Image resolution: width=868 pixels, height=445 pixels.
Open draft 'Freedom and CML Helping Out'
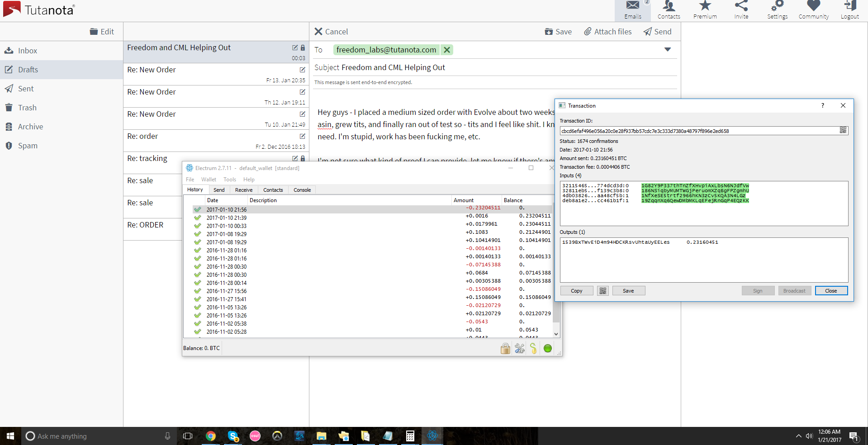click(216, 52)
